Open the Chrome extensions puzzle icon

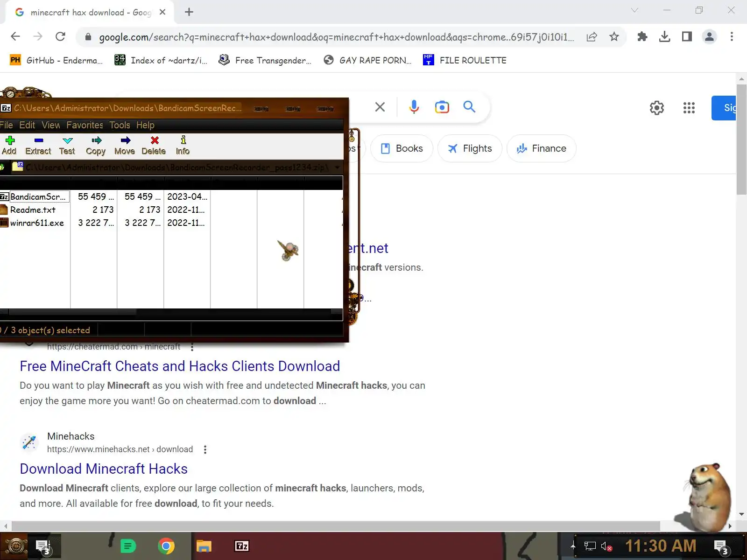coord(642,37)
